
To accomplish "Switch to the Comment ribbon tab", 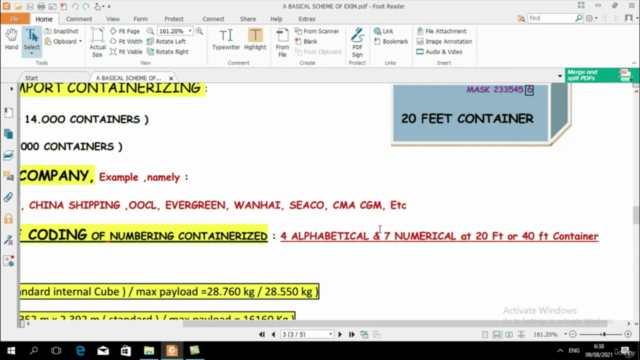I will click(79, 19).
